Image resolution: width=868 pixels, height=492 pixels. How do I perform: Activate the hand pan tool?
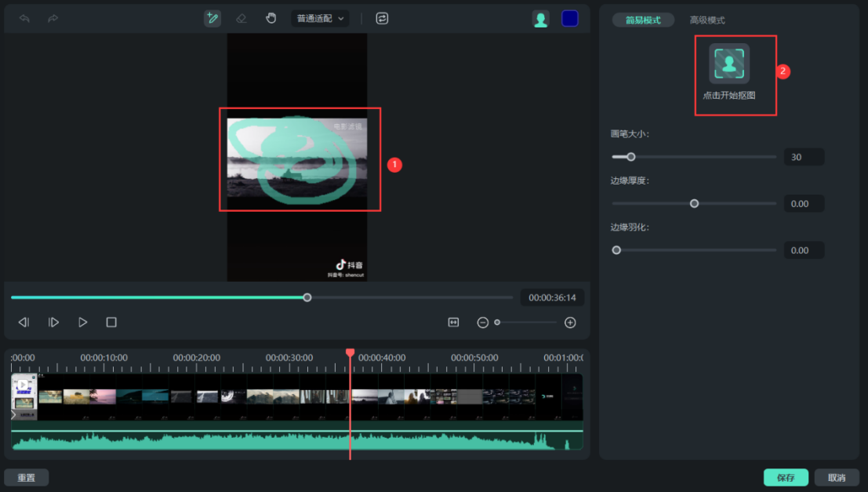tap(271, 18)
